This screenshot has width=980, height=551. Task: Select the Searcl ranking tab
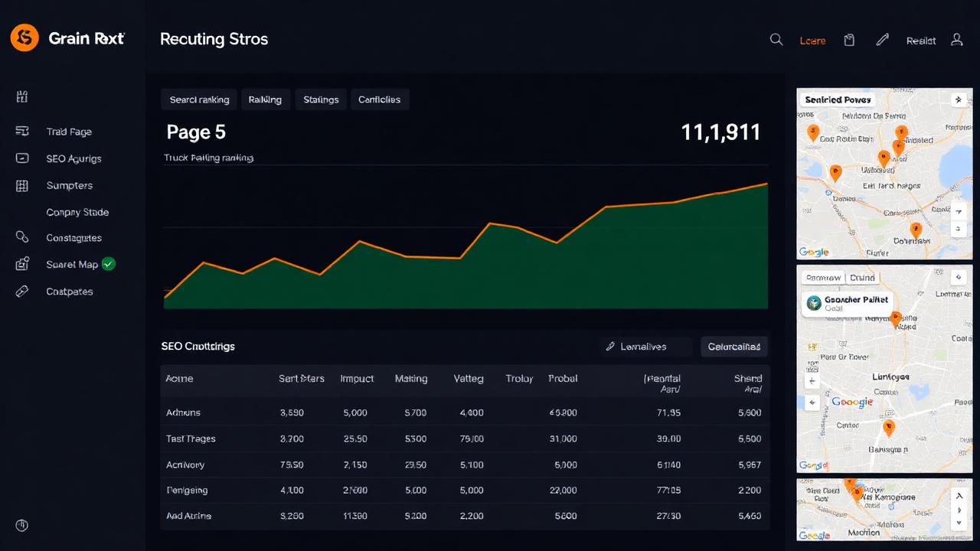point(199,99)
